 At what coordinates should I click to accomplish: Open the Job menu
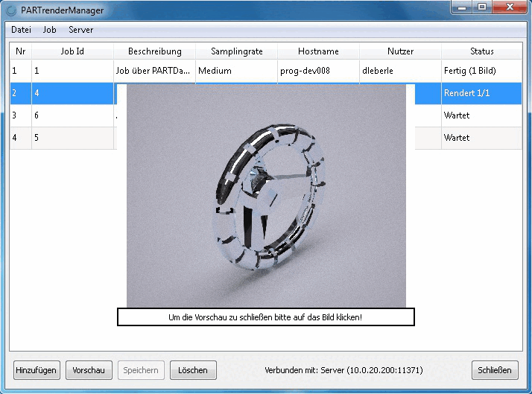click(49, 30)
